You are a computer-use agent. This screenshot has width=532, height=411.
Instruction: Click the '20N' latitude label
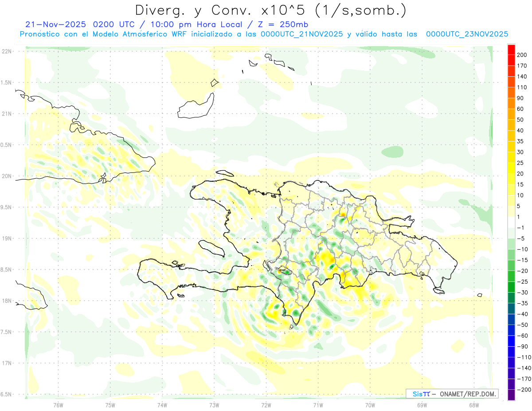click(x=7, y=176)
